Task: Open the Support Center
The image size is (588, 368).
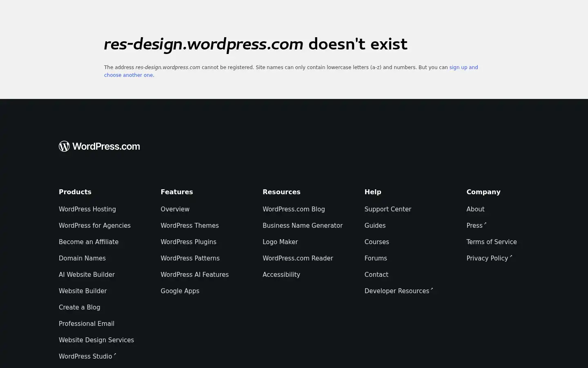Action: point(388,209)
